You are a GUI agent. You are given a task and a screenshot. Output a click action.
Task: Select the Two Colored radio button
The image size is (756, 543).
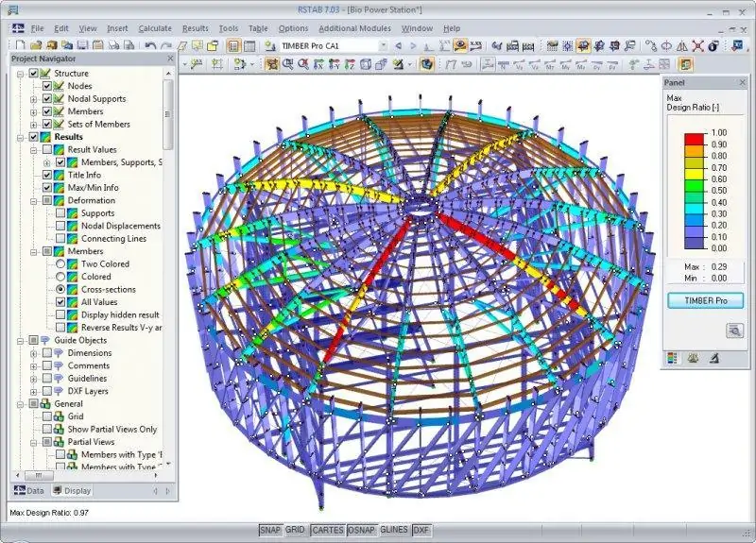click(60, 264)
